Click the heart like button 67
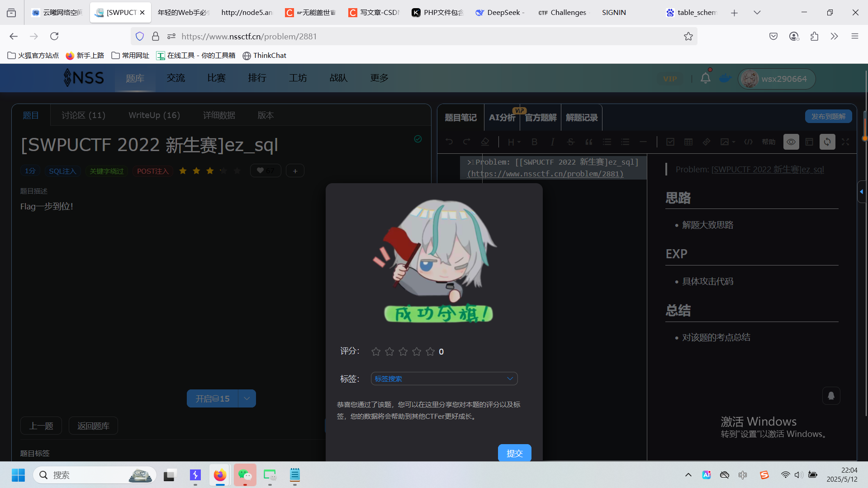The image size is (868, 488). [x=266, y=171]
